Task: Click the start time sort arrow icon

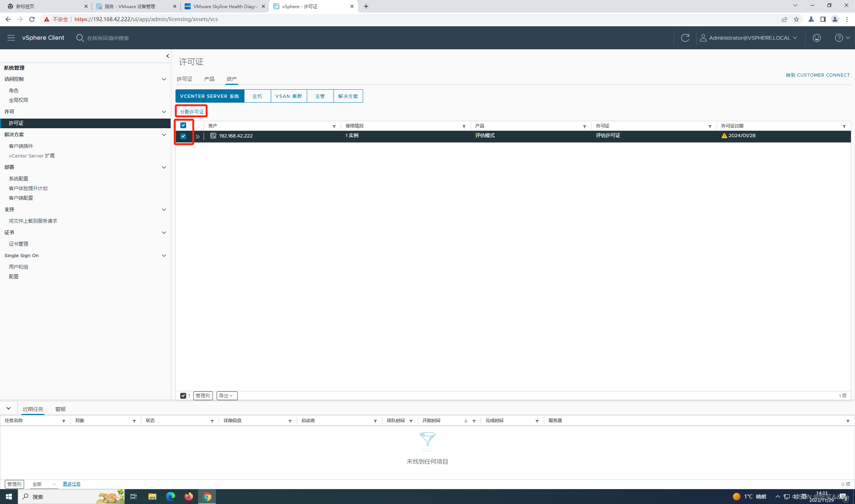Action: [466, 421]
